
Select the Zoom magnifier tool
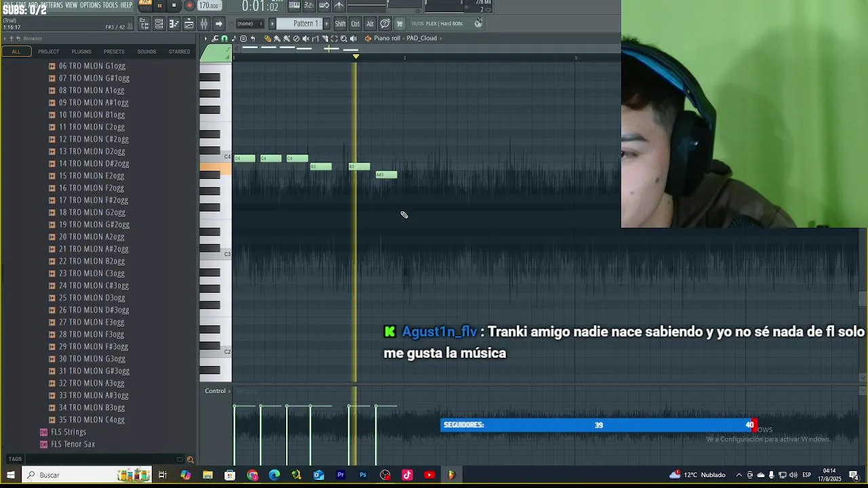[344, 39]
